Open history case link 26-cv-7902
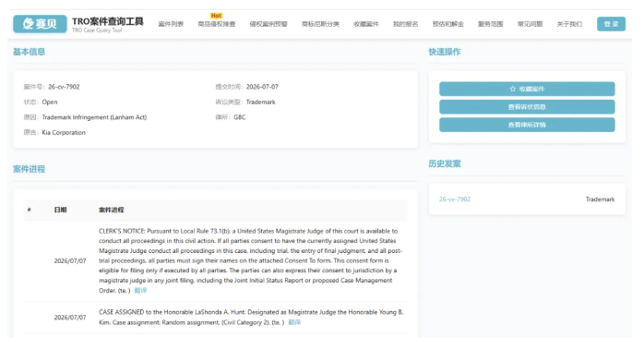The image size is (644, 349). click(455, 199)
